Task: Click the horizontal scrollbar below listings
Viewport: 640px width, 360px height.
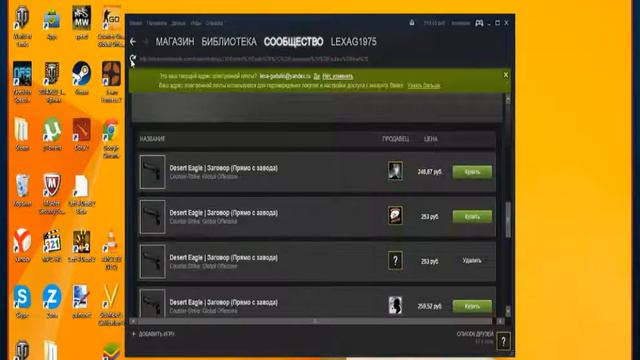Action: 316,322
